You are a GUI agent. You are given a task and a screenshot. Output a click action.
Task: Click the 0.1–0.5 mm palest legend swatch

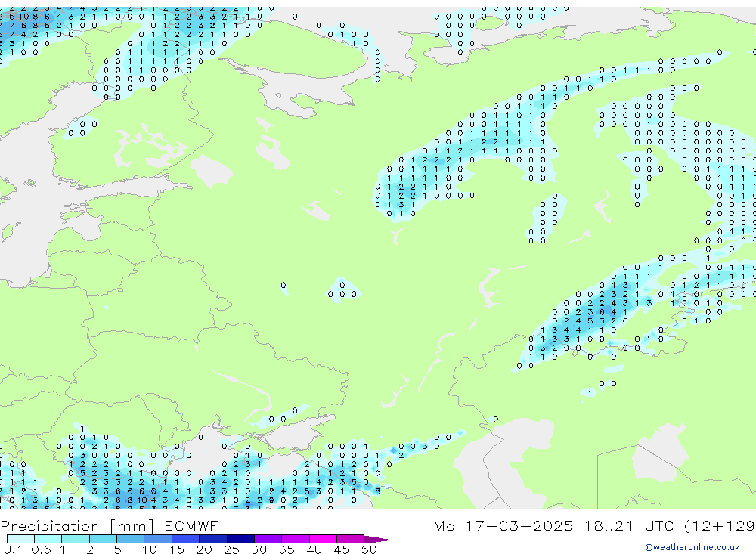pyautogui.click(x=20, y=539)
